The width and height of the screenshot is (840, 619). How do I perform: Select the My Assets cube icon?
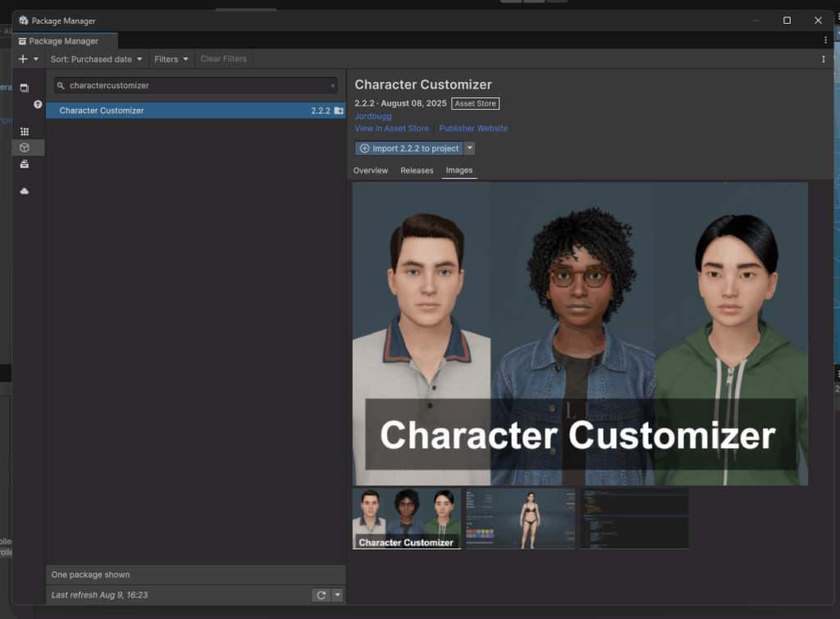pos(25,148)
